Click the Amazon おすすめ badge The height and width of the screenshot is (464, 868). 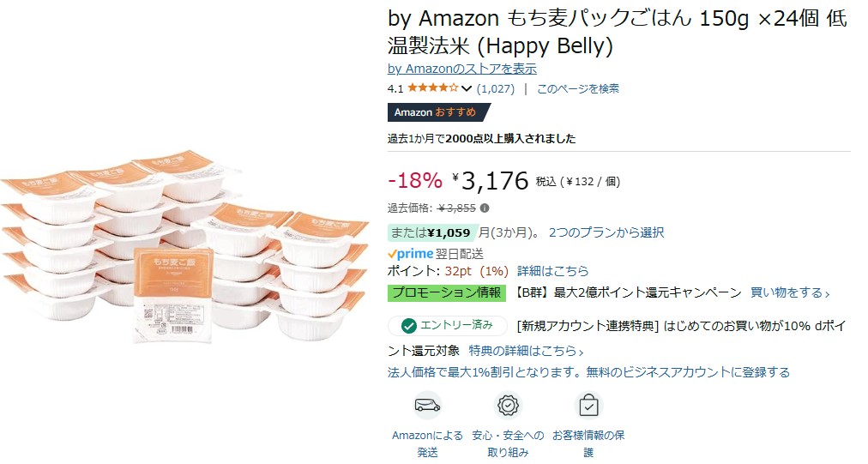coord(438,112)
